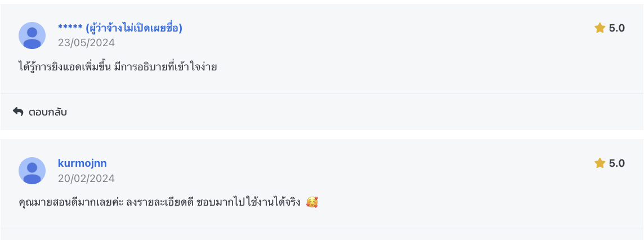Click the masked ***** portion of the reviewer name

[70, 28]
